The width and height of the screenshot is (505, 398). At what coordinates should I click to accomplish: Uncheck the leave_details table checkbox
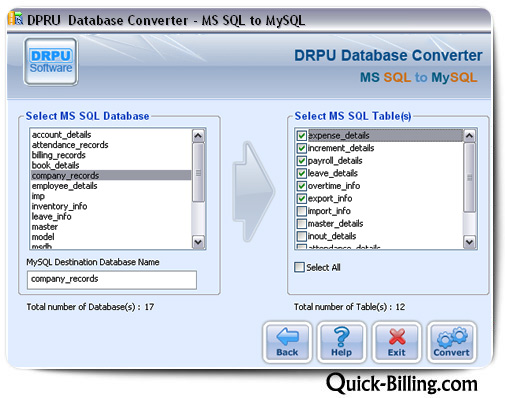click(301, 173)
